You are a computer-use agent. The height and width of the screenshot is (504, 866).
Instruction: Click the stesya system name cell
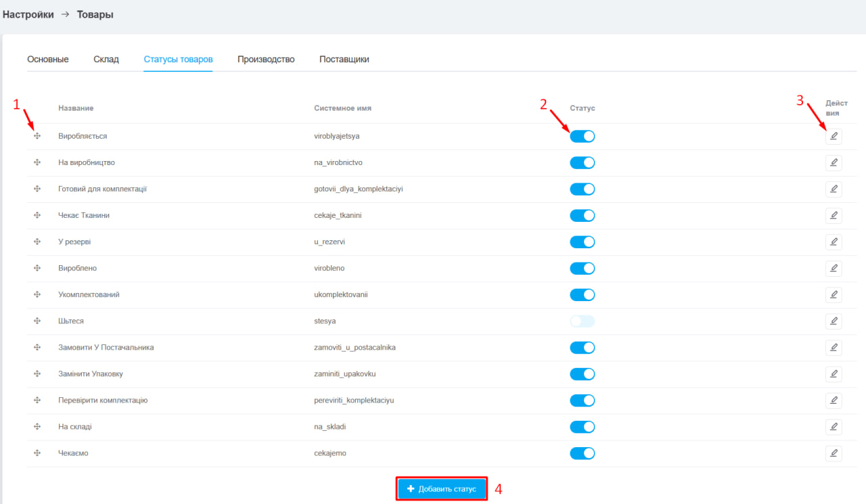point(325,321)
